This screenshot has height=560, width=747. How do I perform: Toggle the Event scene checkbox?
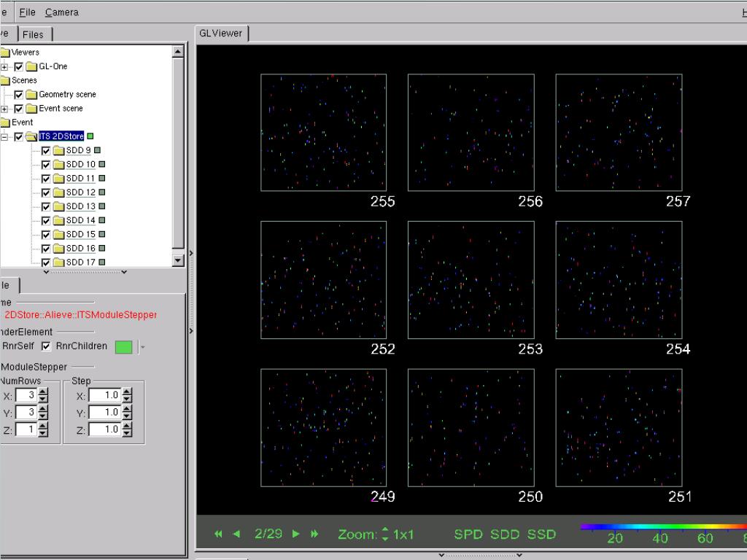[x=19, y=109]
